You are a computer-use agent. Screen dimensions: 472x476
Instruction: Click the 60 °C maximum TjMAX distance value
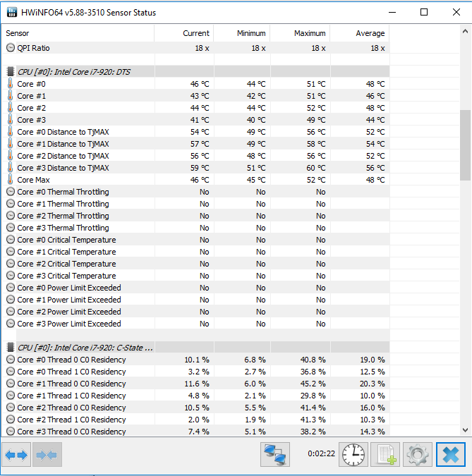tap(316, 168)
